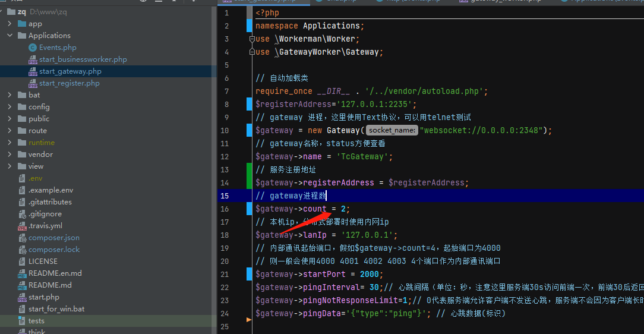Click the 'D:\www\zq' path label

pos(48,12)
